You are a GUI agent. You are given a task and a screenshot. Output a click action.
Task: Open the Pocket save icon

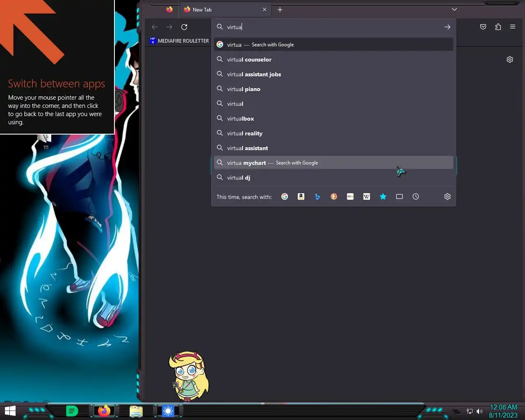483,27
